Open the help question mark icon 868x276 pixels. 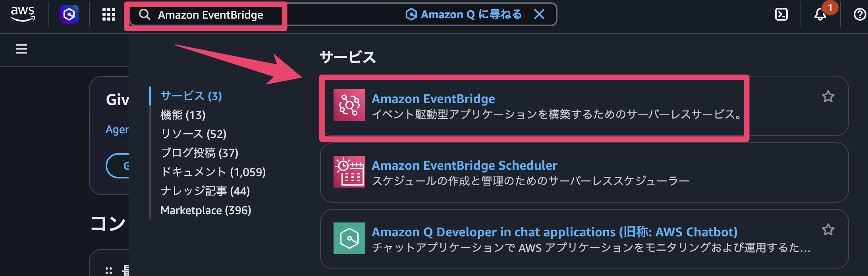859,15
